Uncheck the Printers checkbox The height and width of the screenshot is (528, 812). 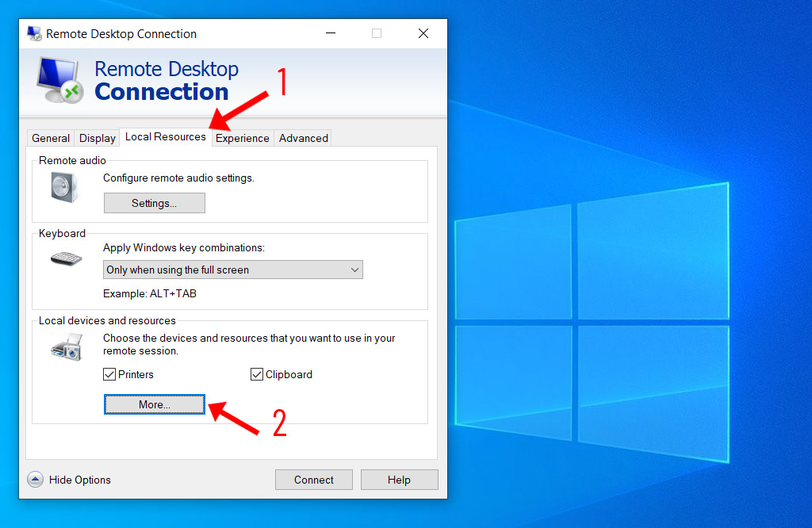pyautogui.click(x=109, y=374)
